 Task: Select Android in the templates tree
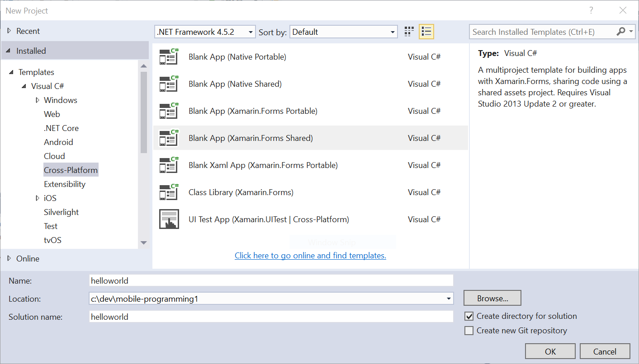click(x=58, y=142)
